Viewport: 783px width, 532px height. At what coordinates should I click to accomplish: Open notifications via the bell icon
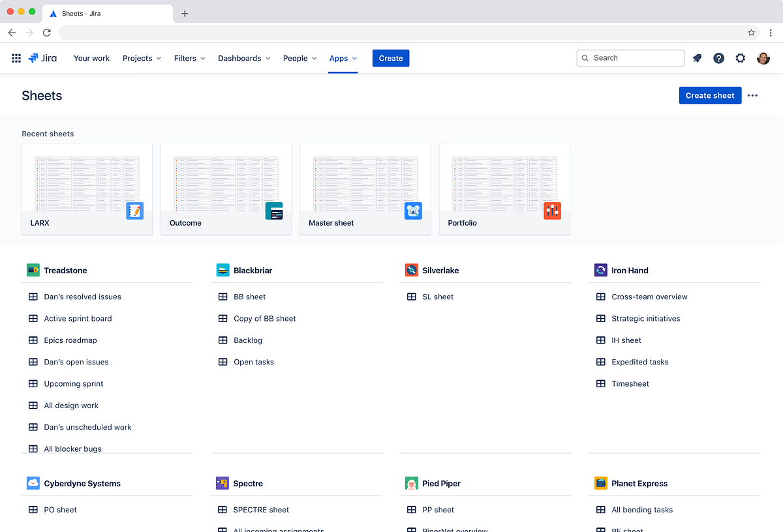(x=696, y=58)
